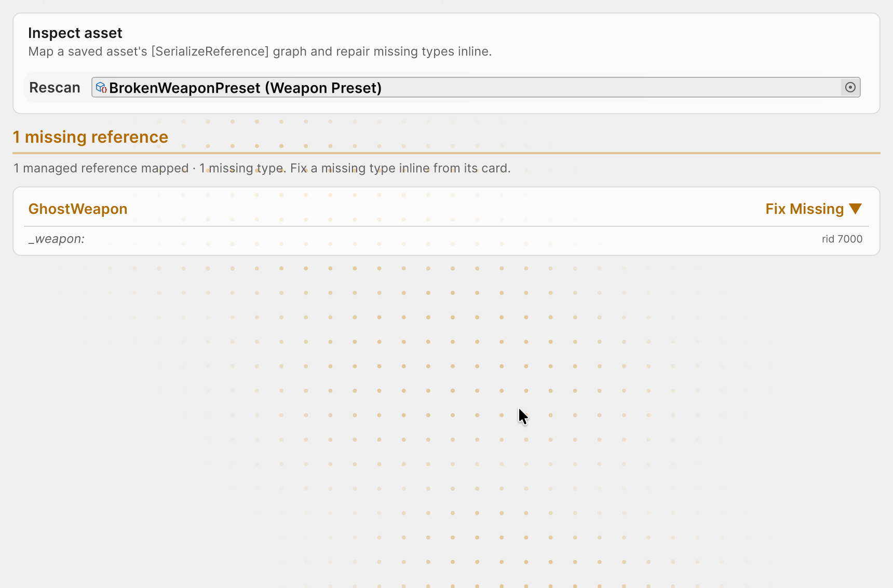Click the Inspect asset title
The image size is (893, 588).
[x=75, y=33]
